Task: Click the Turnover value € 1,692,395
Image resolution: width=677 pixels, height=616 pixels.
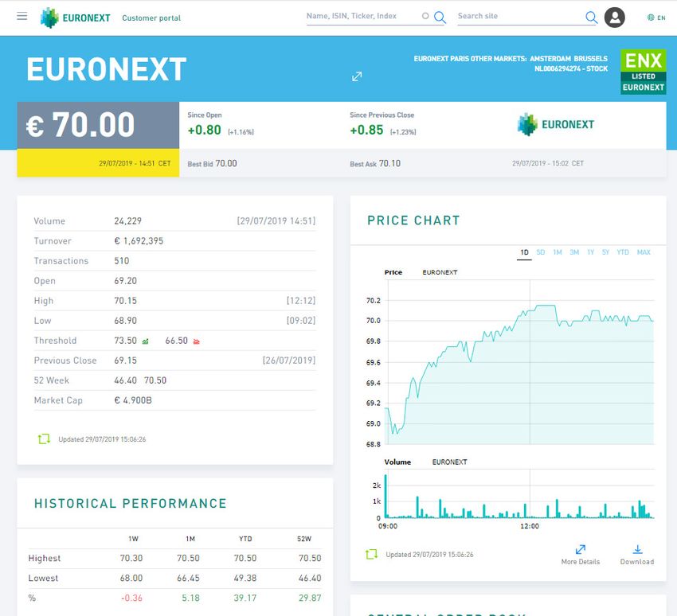Action: click(x=139, y=240)
